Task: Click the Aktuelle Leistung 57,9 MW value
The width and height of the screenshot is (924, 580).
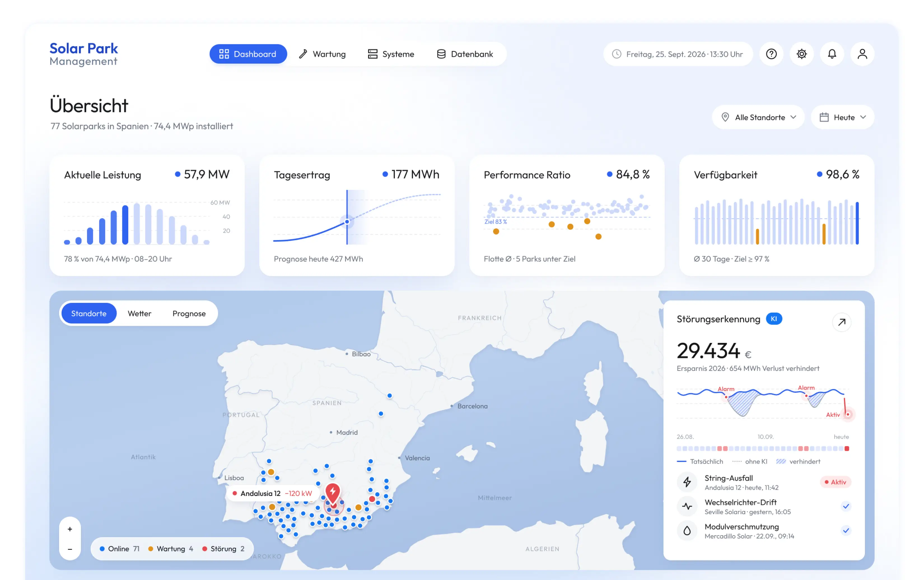Action: [x=207, y=174]
